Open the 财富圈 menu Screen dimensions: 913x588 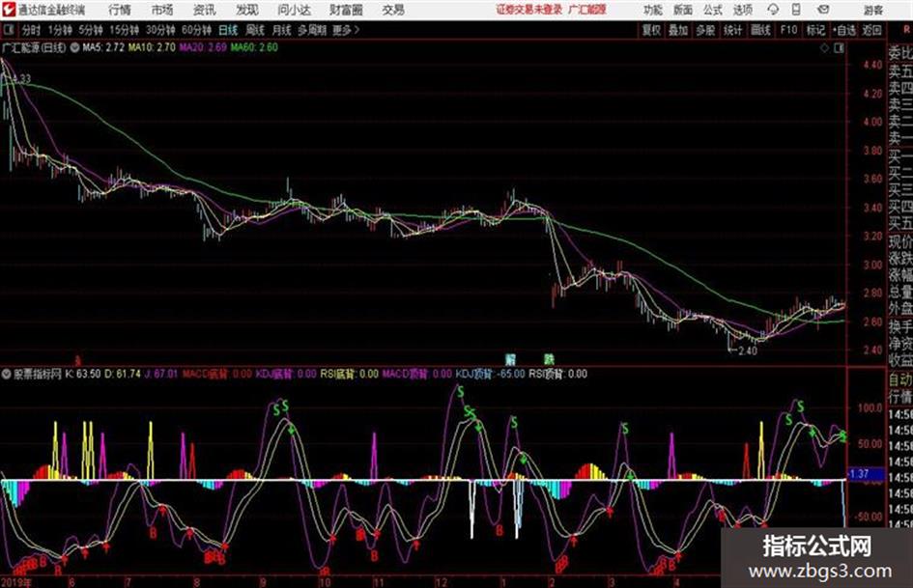click(346, 10)
